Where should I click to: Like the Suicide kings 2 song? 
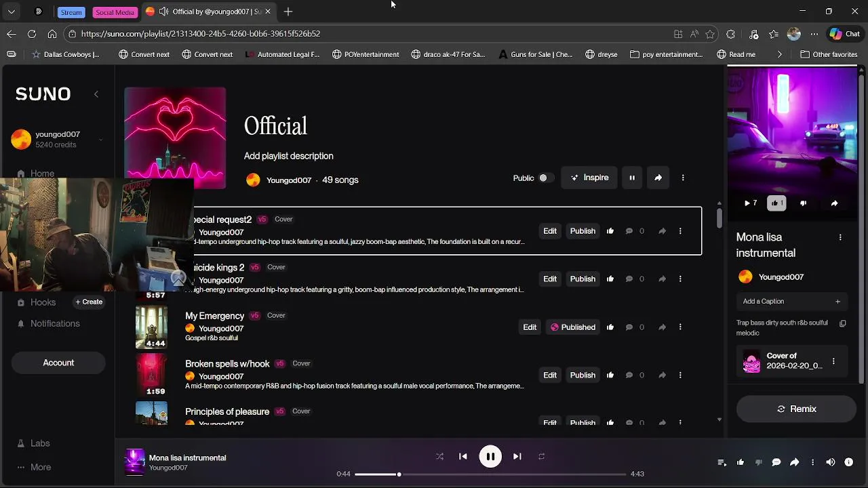click(x=610, y=279)
